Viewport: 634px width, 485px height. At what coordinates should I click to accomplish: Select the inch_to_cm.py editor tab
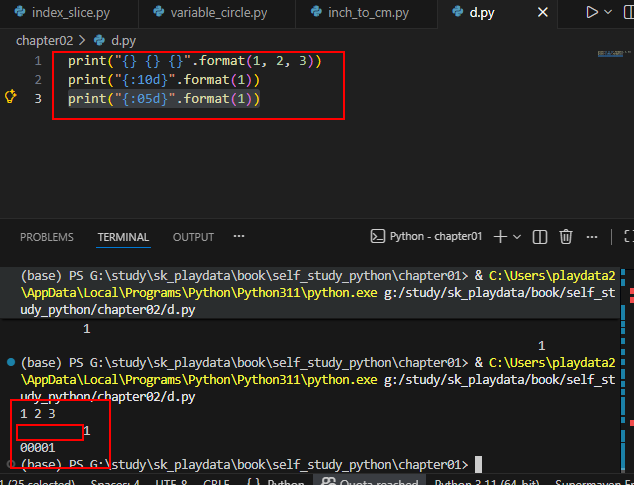pyautogui.click(x=366, y=13)
